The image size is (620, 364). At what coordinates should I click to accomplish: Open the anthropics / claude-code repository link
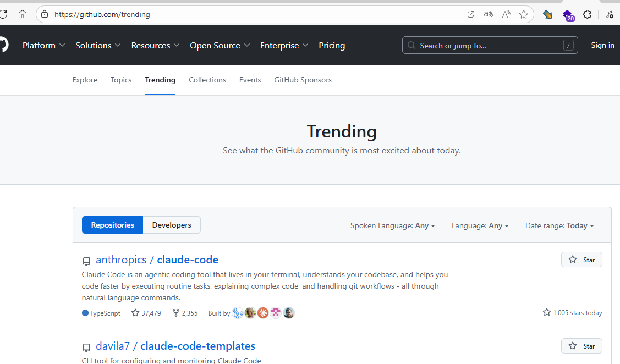157,260
